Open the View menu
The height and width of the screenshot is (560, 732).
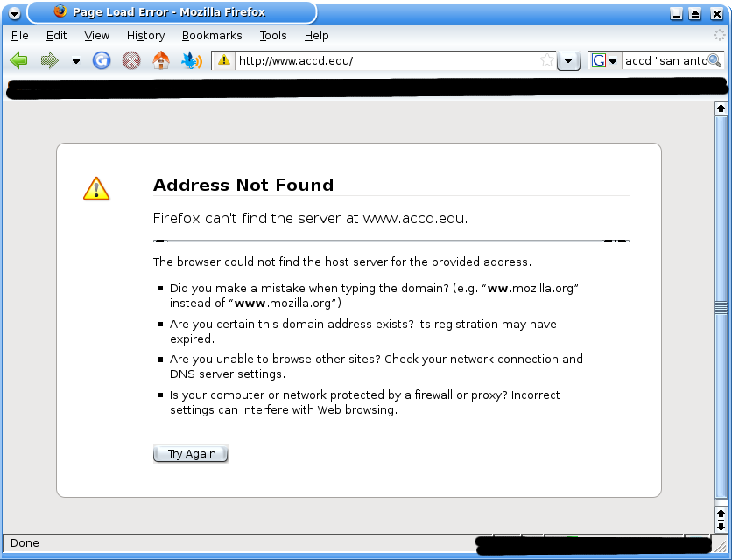coord(96,36)
